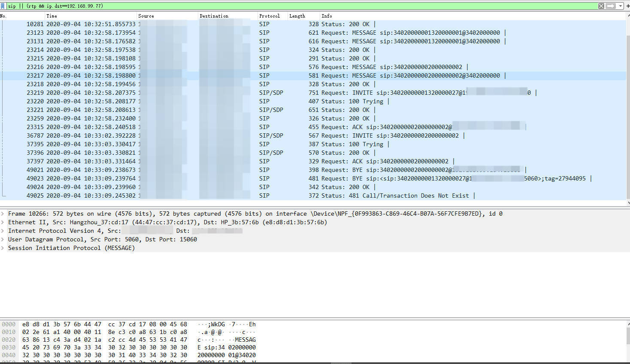Sort packets by the Time column header
Viewport: 630px width, 364px height.
[x=91, y=16]
